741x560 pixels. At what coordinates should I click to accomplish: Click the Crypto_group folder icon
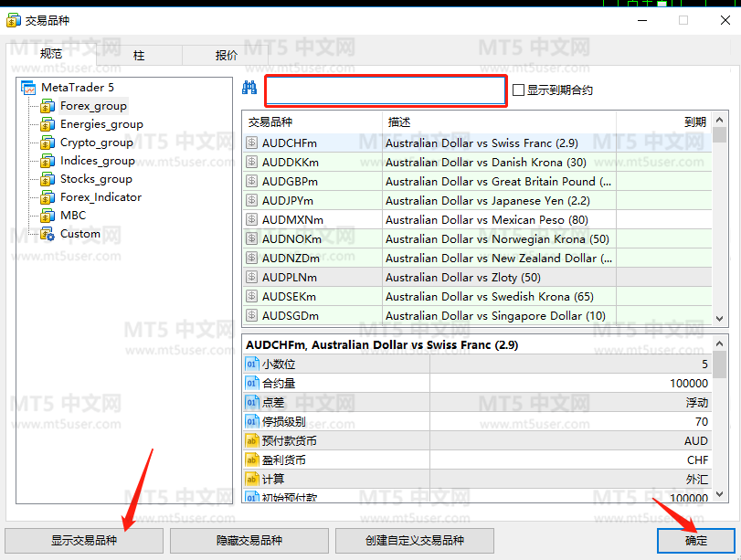point(48,143)
